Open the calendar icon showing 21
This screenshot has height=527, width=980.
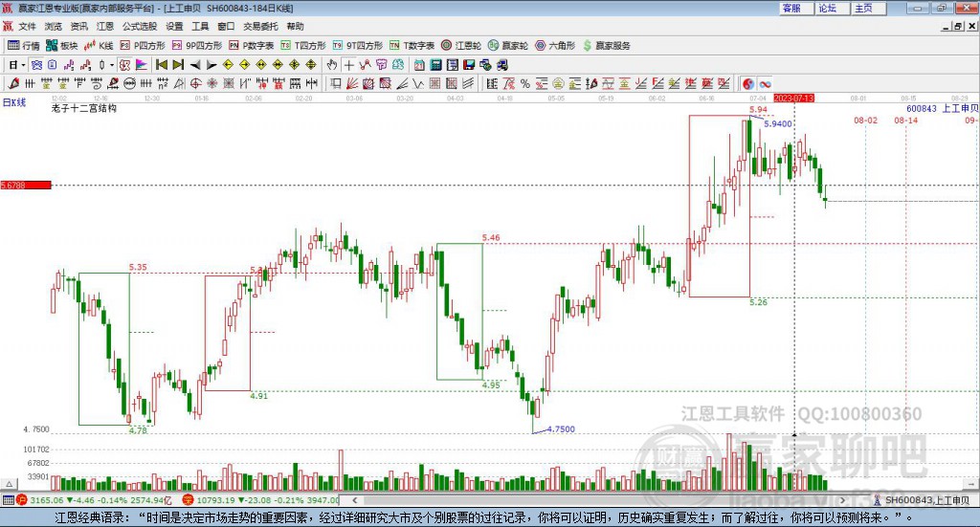[419, 64]
